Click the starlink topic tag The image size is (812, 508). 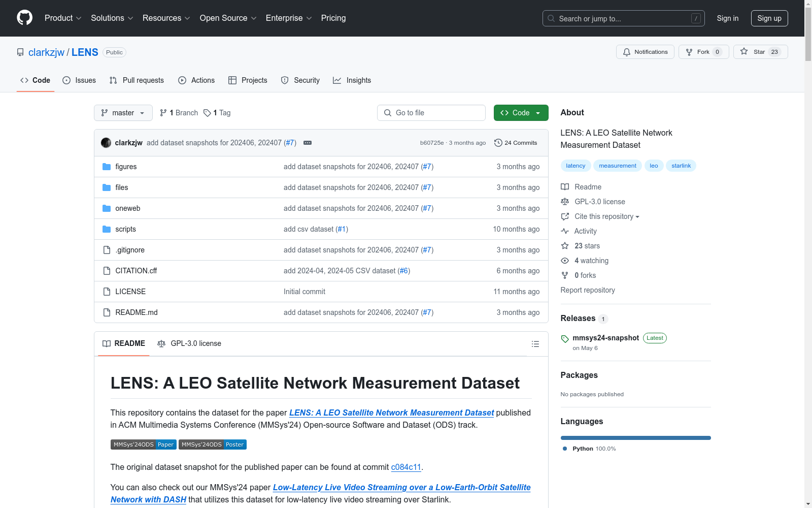(x=681, y=166)
